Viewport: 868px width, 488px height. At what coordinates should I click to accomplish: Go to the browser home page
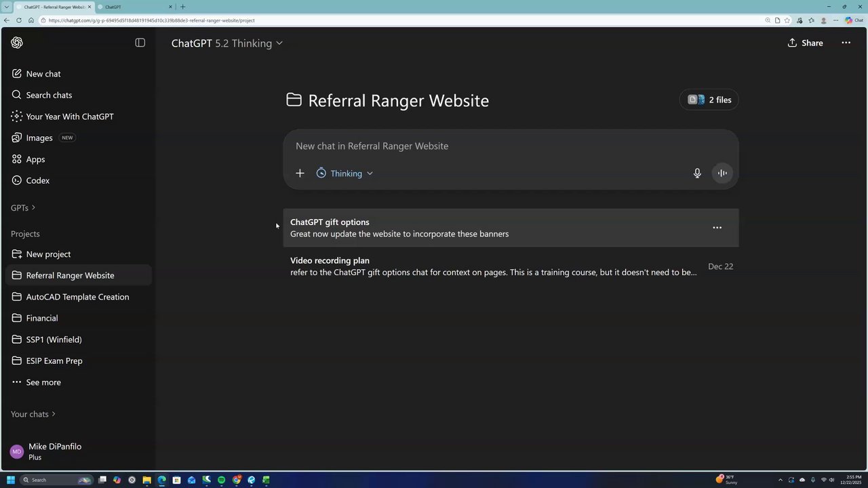click(31, 20)
